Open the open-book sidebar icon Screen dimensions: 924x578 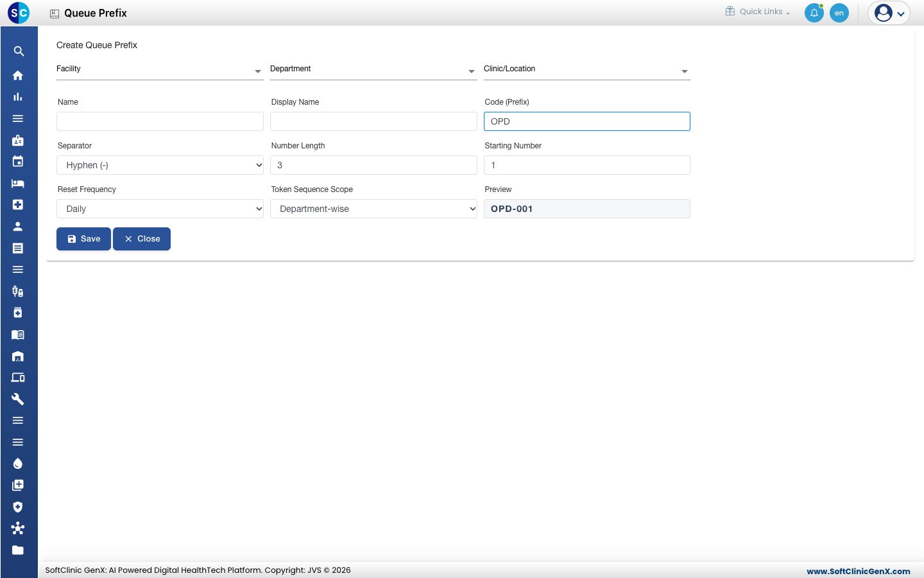18,335
